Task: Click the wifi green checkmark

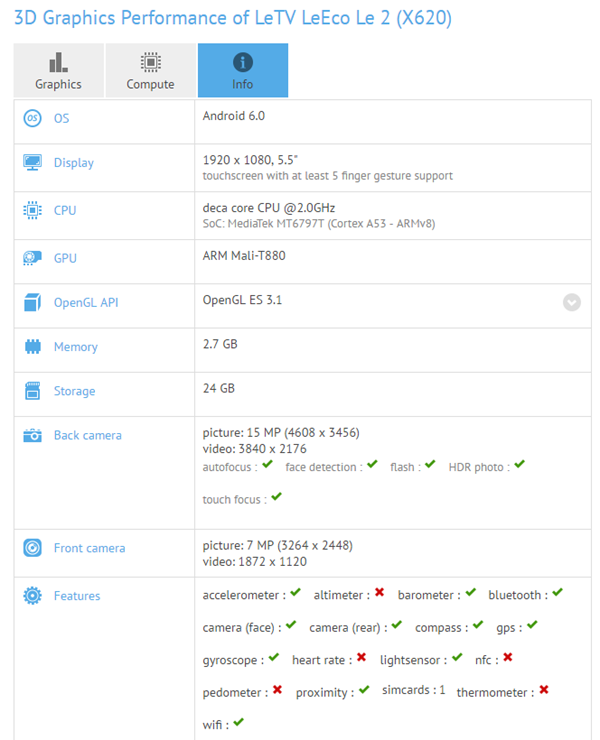Action: 239,722
